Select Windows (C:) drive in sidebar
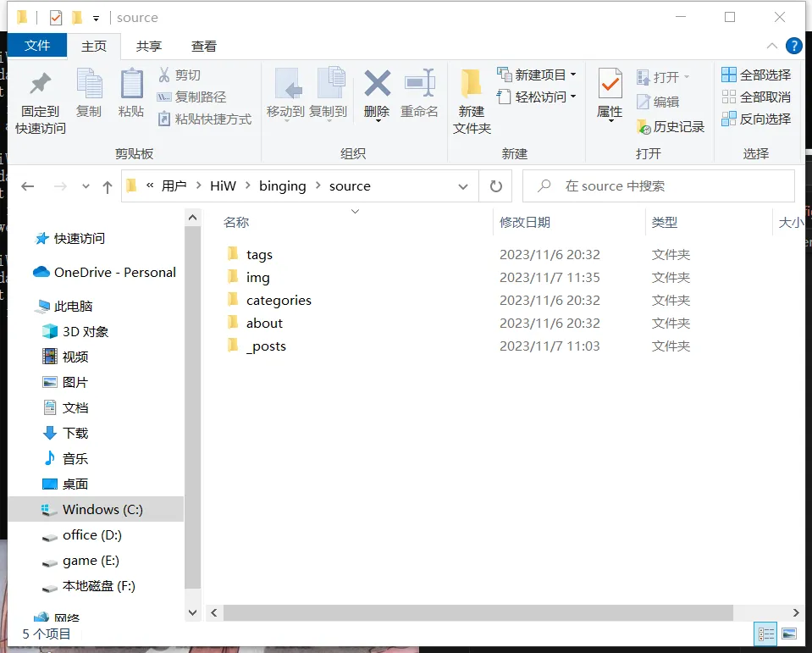The width and height of the screenshot is (812, 653). (x=102, y=509)
